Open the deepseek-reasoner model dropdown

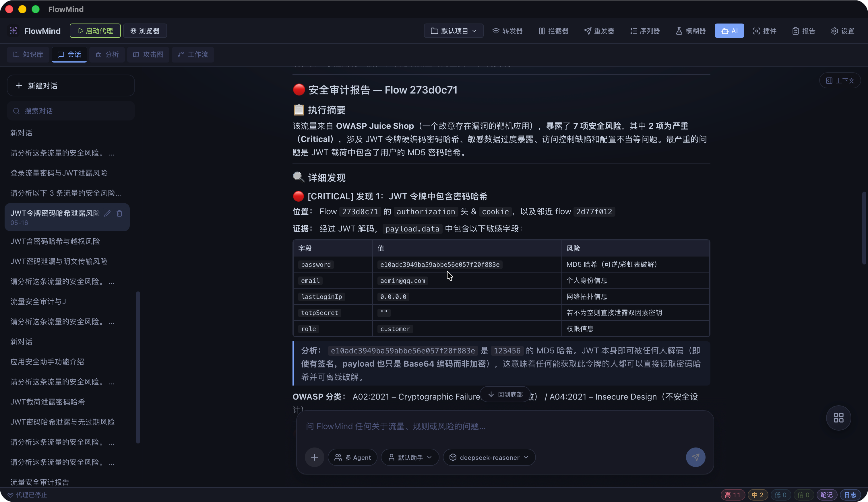tap(489, 457)
